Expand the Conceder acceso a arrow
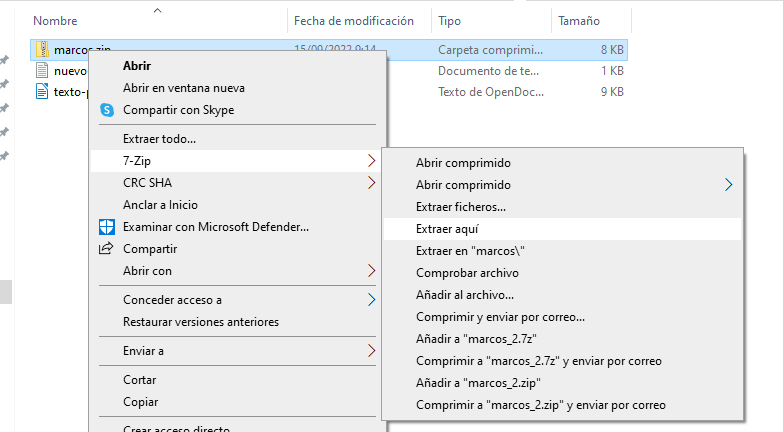The image size is (783, 432). click(372, 300)
